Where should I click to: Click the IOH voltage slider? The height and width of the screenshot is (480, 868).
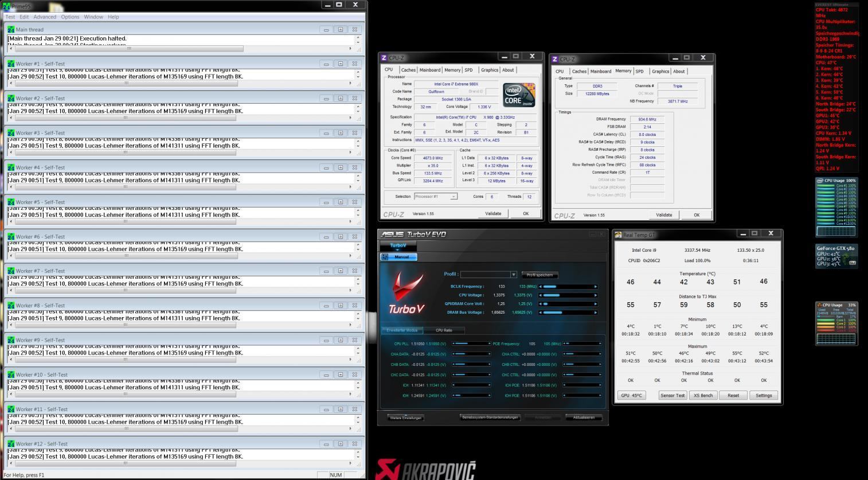pos(471,395)
